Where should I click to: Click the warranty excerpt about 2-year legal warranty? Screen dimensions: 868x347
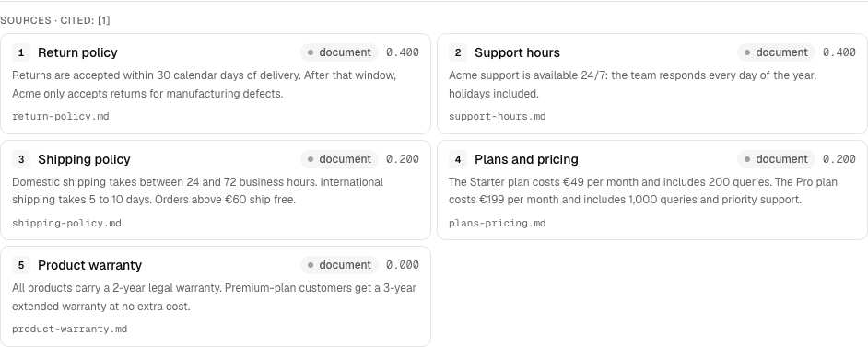[x=214, y=297]
